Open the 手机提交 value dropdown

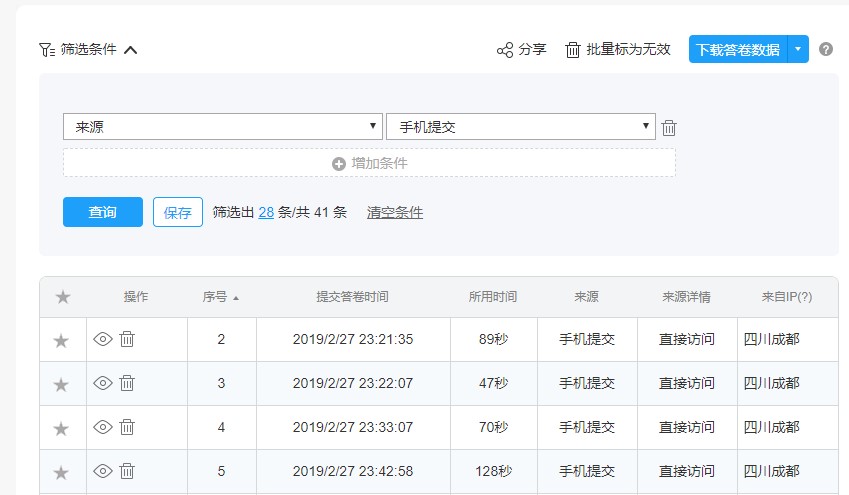coord(520,127)
